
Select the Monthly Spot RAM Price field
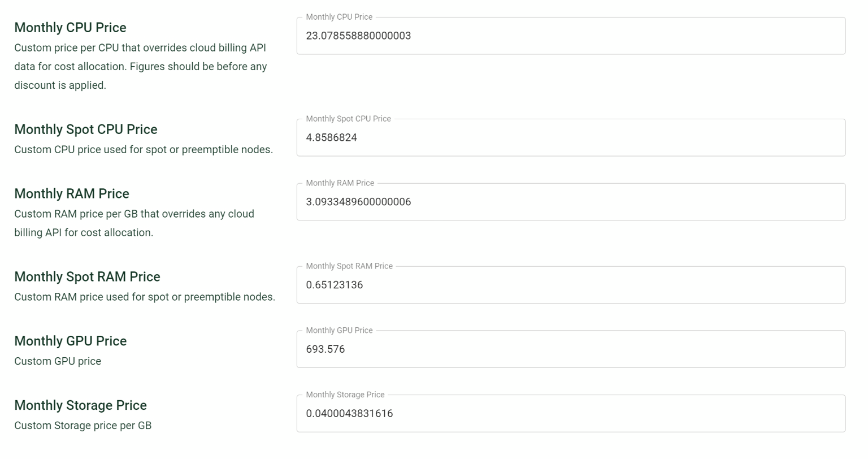(x=571, y=285)
